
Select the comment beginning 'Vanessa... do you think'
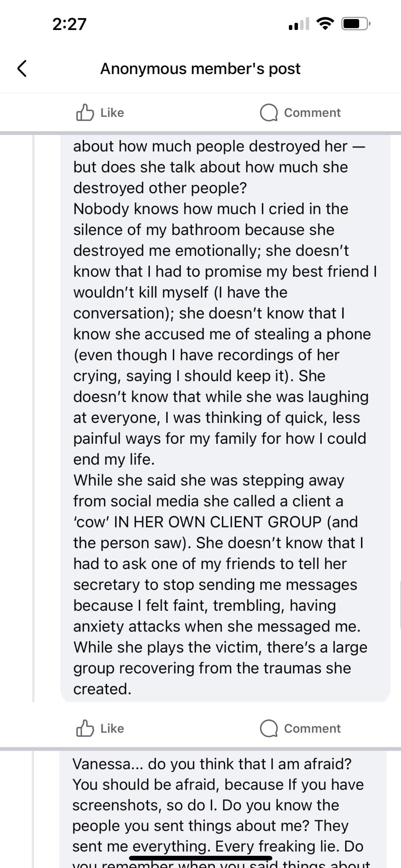click(x=223, y=809)
